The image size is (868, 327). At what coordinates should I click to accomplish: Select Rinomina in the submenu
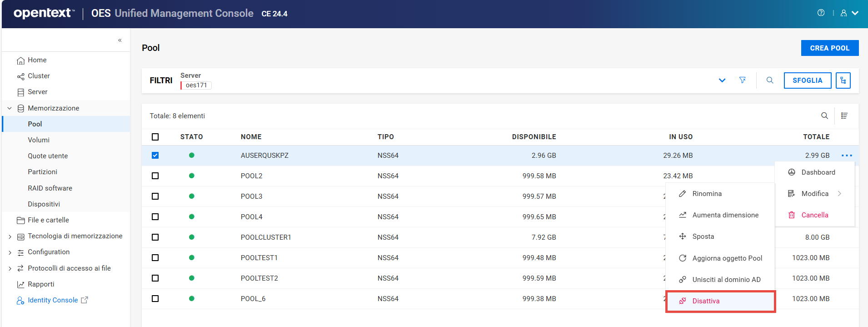pos(707,194)
